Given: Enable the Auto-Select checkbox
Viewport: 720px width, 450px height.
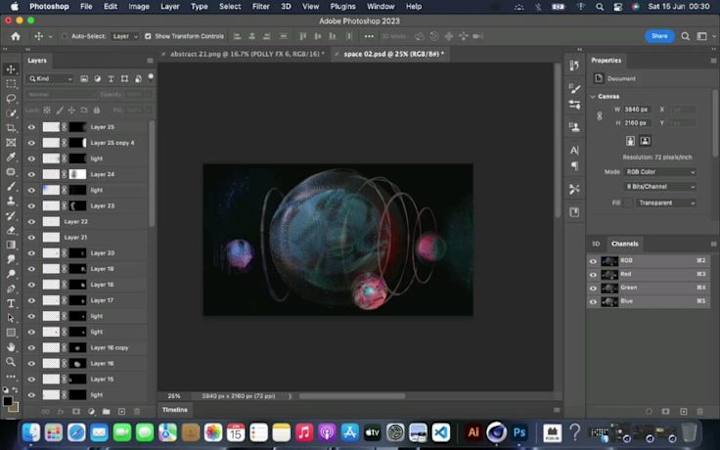Looking at the screenshot, I should pyautogui.click(x=65, y=36).
